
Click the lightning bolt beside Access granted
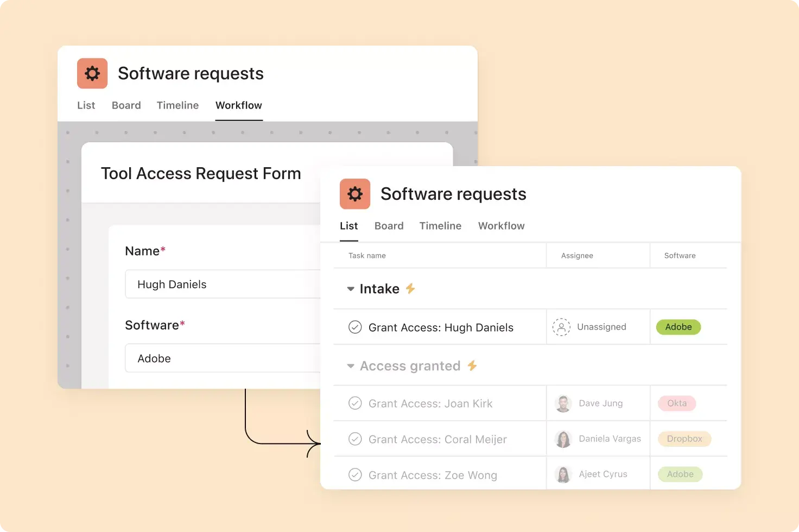coord(472,366)
